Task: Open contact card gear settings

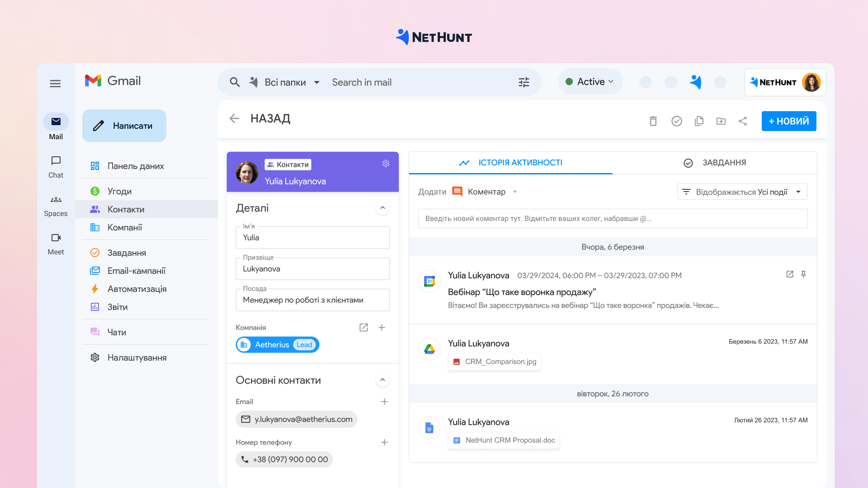Action: click(x=386, y=164)
